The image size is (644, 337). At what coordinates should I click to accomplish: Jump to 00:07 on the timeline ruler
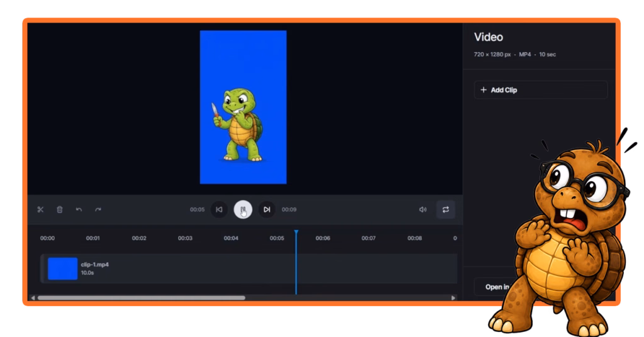369,238
